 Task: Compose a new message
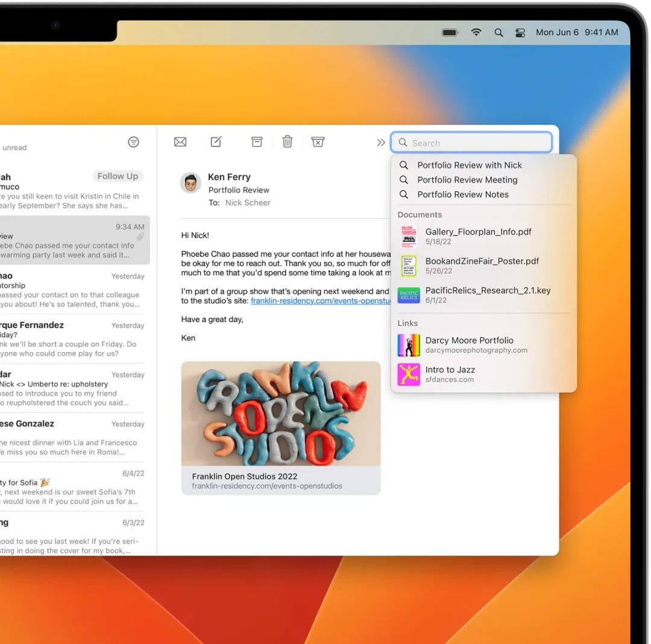(x=216, y=142)
